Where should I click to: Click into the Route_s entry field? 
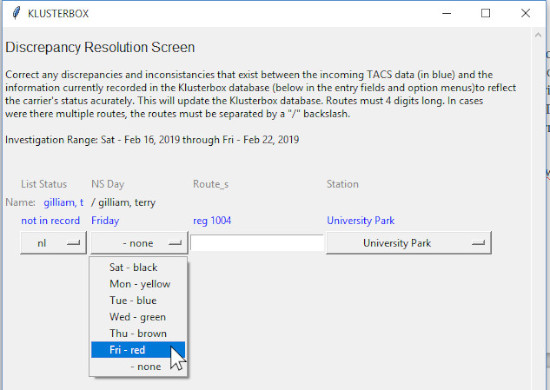click(257, 243)
